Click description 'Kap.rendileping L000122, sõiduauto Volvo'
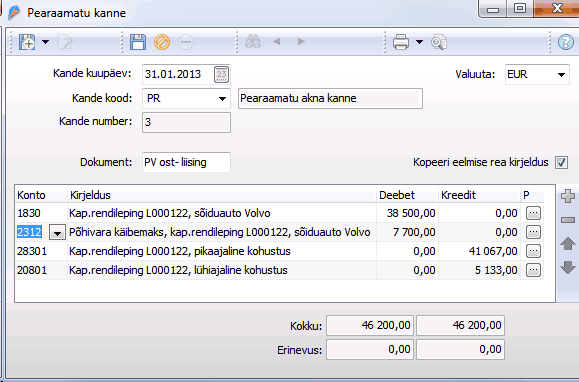Screen dimensions: 579x382 coord(169,213)
